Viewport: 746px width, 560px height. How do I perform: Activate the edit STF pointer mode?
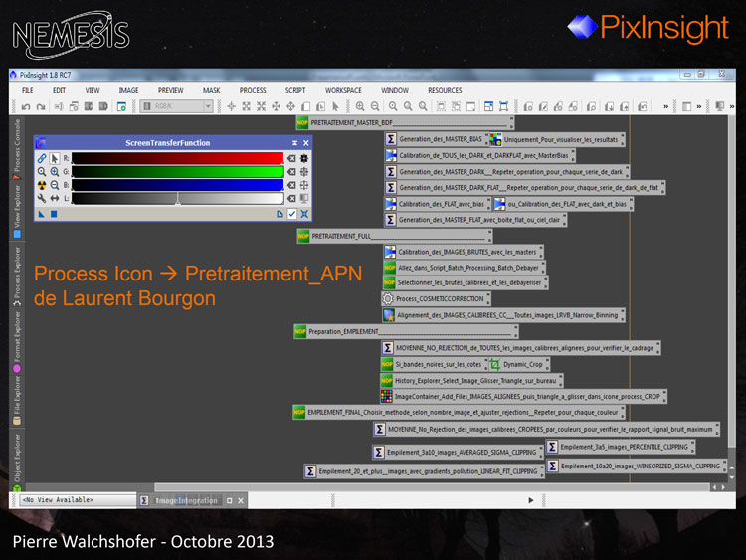(x=55, y=158)
